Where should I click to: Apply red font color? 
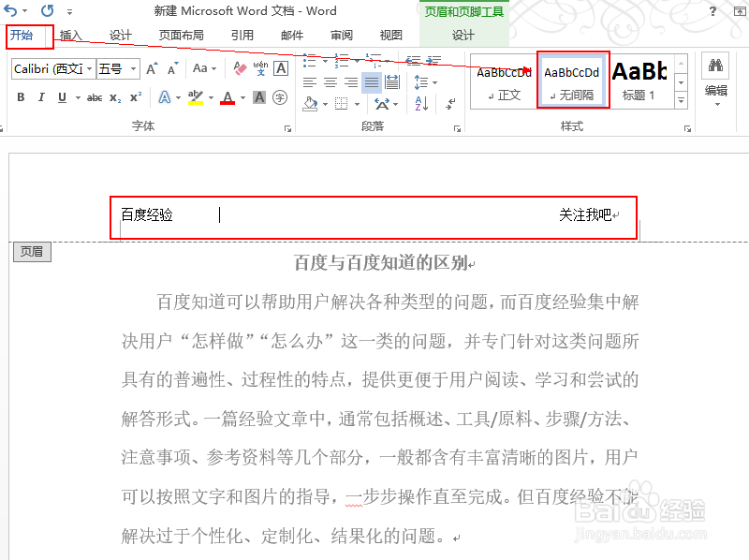[228, 97]
